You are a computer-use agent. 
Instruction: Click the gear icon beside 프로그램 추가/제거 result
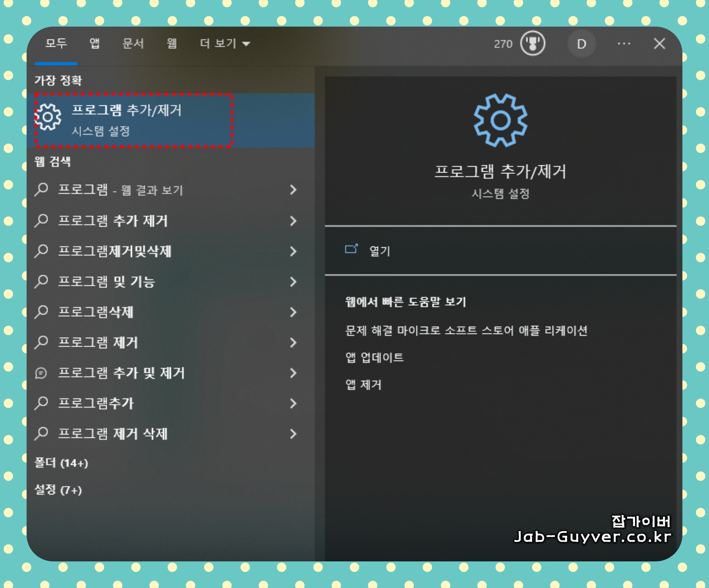48,117
